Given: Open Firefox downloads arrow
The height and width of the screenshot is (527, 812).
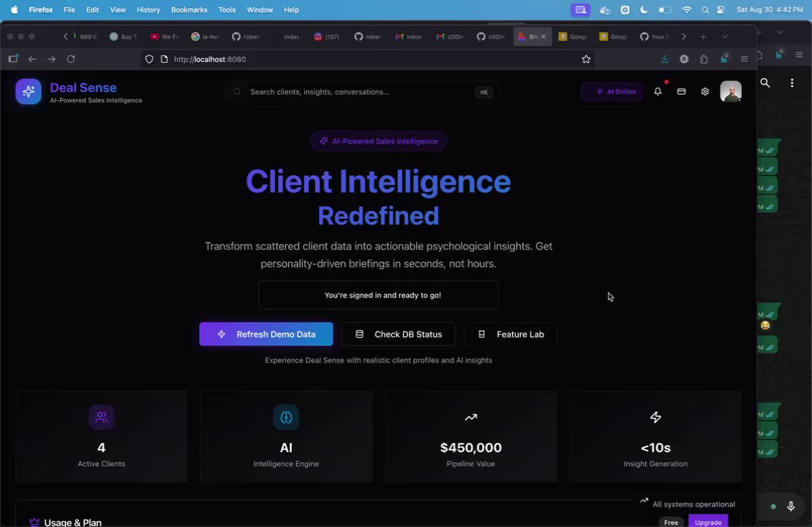Looking at the screenshot, I should (664, 59).
